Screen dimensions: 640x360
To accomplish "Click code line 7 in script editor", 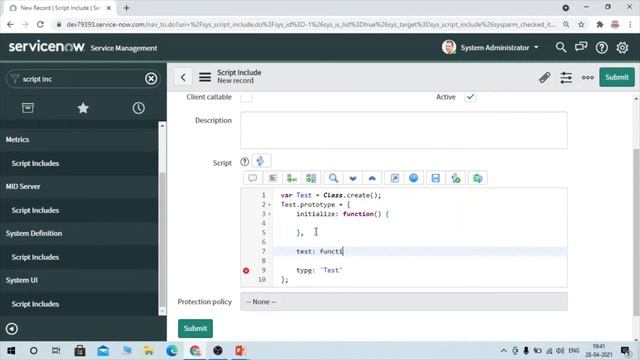I will (419, 251).
